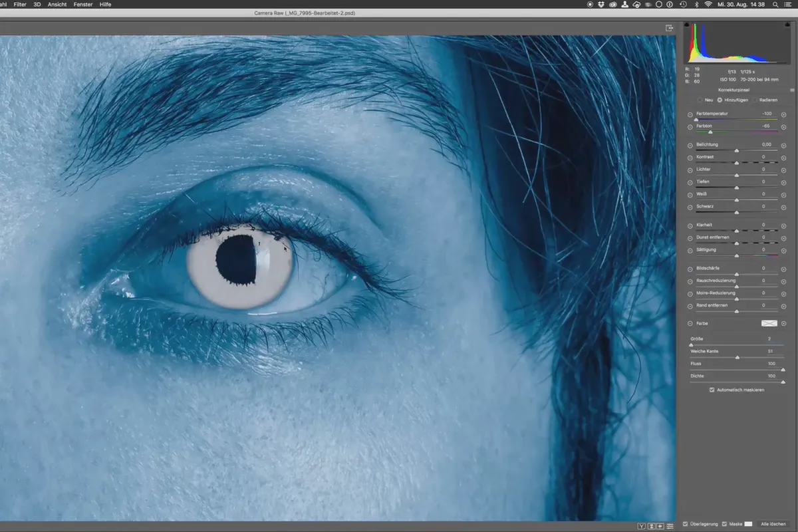The image size is (798, 532).
Task: Open Spotlight search in menu bar
Action: 775,4
